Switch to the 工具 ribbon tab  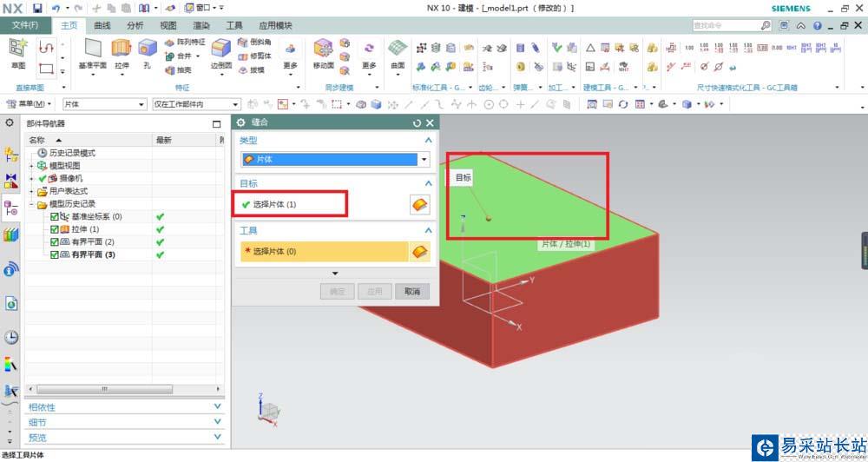point(234,25)
